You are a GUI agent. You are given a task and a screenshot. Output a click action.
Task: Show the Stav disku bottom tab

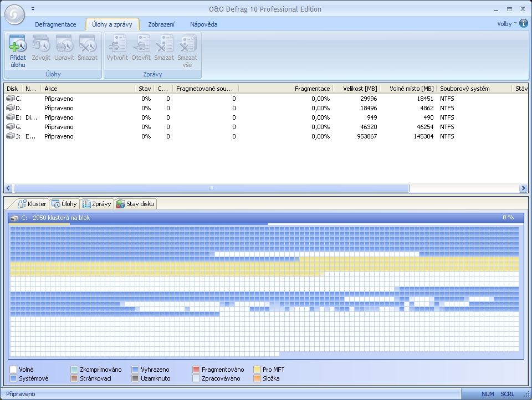pos(135,204)
